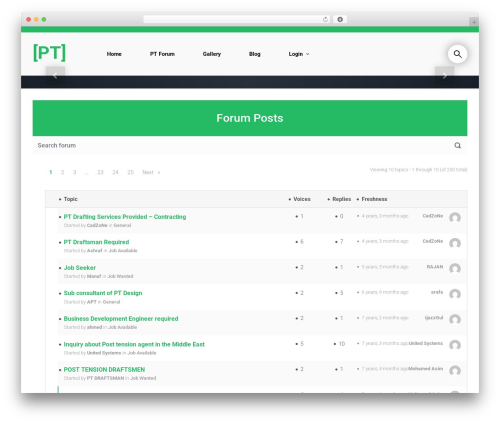Click the slider next arrow
Viewport: 500px width, 423px height.
pos(444,76)
